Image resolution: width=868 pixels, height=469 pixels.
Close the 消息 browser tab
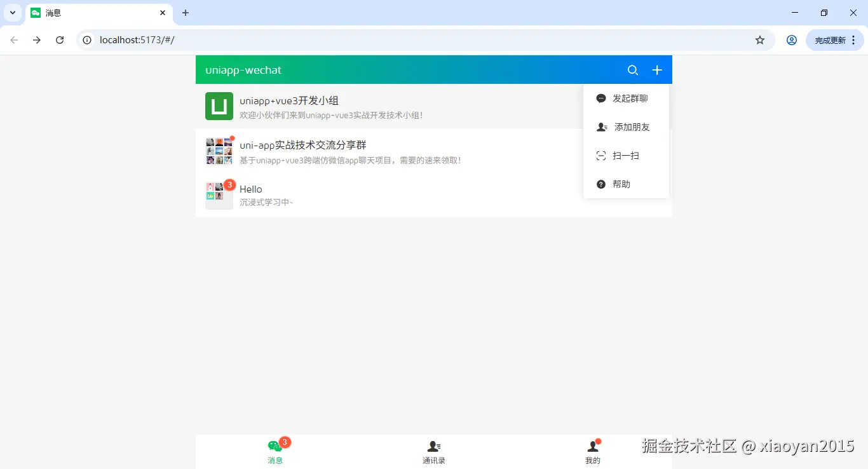163,13
